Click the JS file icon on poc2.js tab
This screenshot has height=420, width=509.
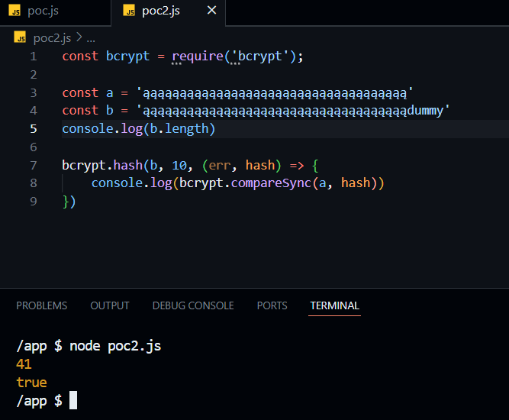(x=129, y=11)
